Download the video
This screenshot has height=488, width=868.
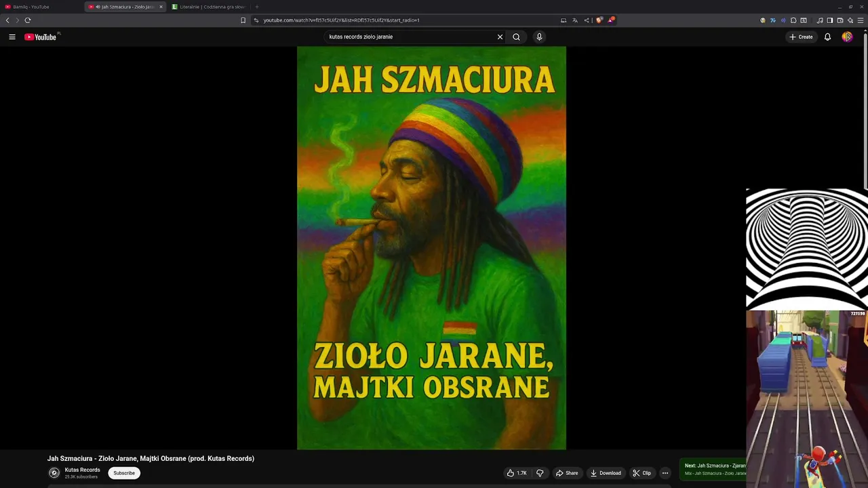(606, 473)
